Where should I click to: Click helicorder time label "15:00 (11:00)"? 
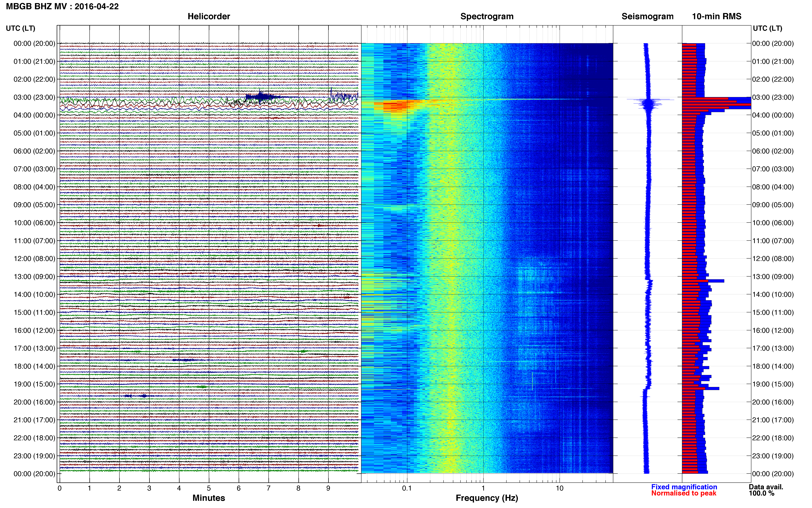(x=34, y=312)
